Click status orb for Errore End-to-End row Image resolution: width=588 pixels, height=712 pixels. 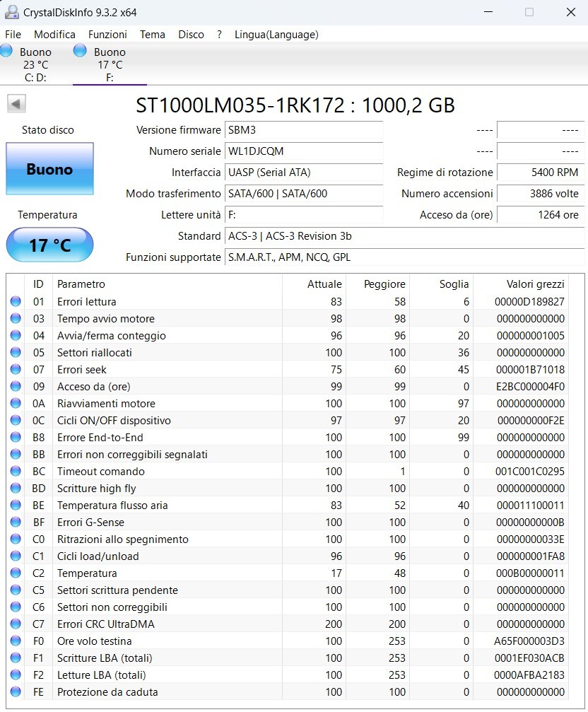(16, 437)
